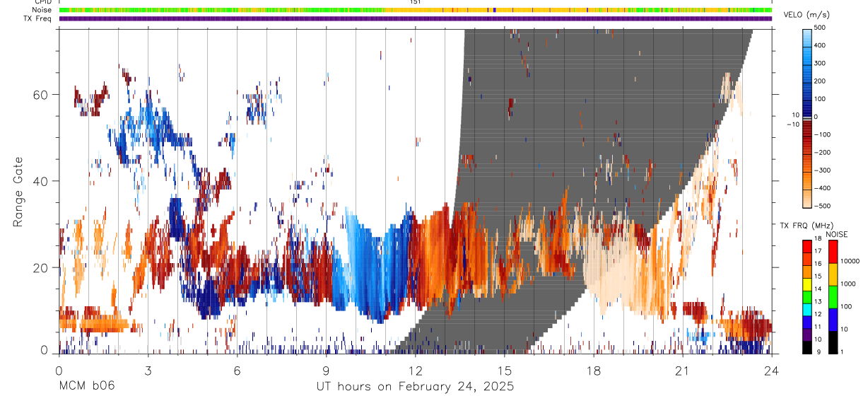Click the "TX Freq" row label at top left
Screen dimensions: 868x401
[x=39, y=18]
